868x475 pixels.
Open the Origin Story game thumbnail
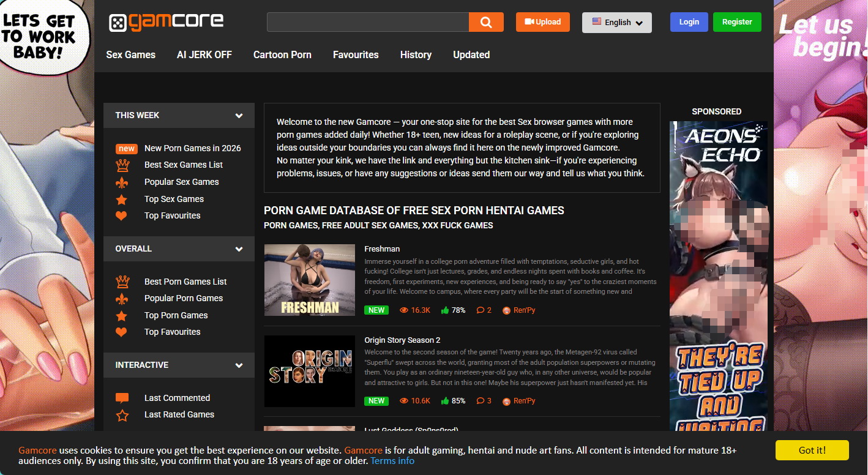(310, 371)
